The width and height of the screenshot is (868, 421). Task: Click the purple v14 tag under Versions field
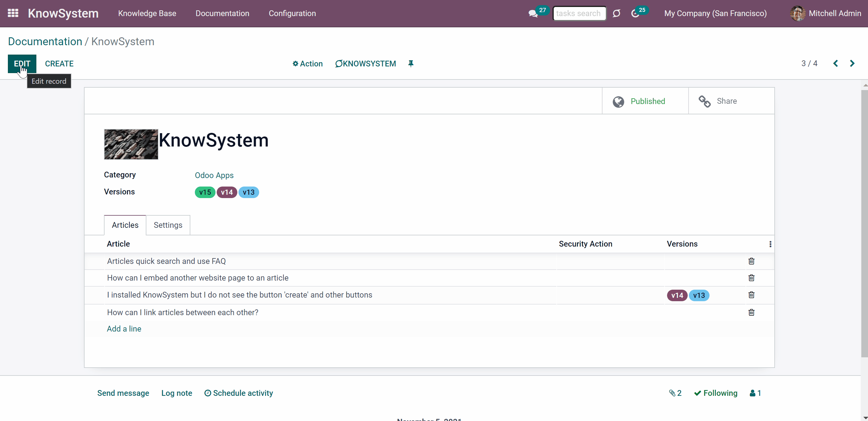click(x=227, y=192)
